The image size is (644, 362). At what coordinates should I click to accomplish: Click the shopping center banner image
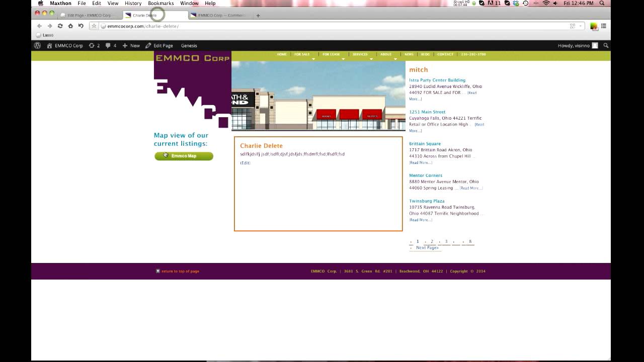pyautogui.click(x=318, y=96)
